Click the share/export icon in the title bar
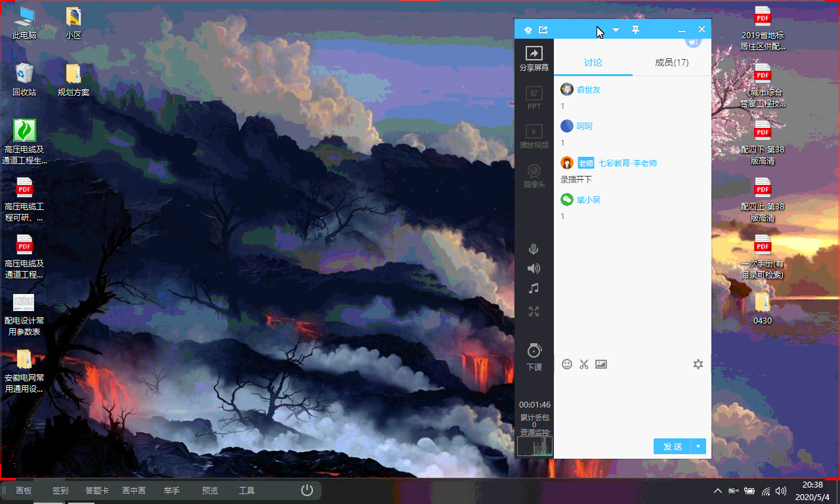Viewport: 840px width, 504px height. (x=543, y=30)
